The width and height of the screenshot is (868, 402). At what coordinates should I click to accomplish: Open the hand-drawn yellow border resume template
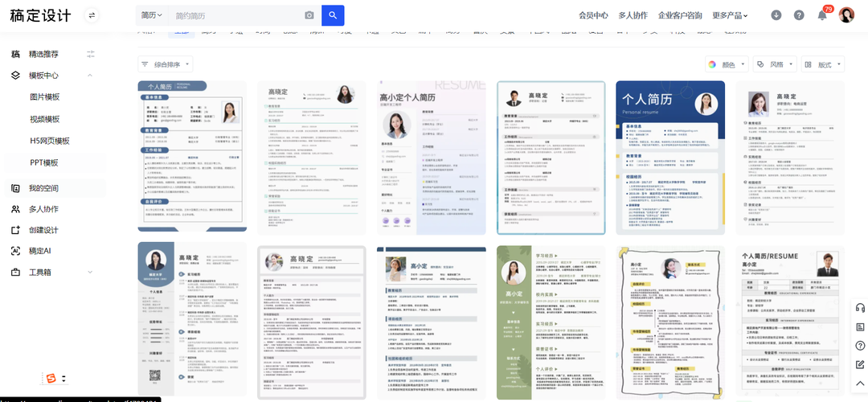(670, 322)
